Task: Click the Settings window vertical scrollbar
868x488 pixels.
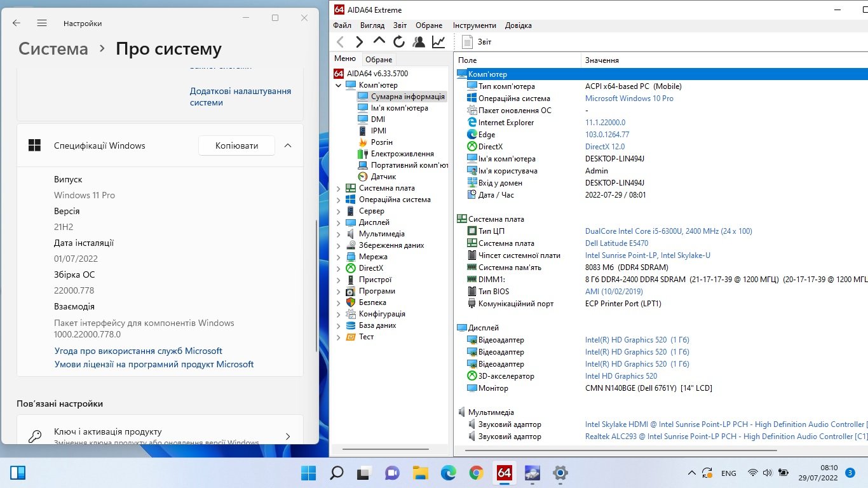Action: point(316,286)
